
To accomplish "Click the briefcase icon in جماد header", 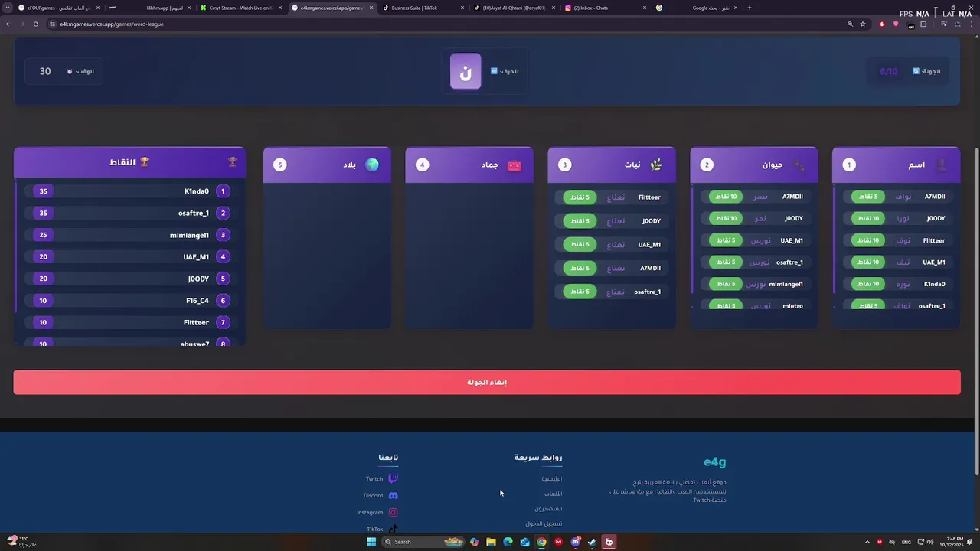I will click(514, 165).
